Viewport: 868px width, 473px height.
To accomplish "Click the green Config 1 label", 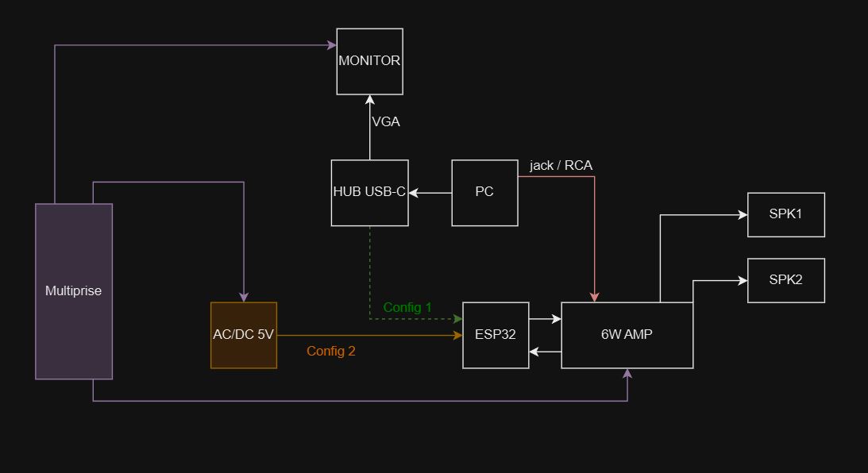I will click(x=407, y=307).
